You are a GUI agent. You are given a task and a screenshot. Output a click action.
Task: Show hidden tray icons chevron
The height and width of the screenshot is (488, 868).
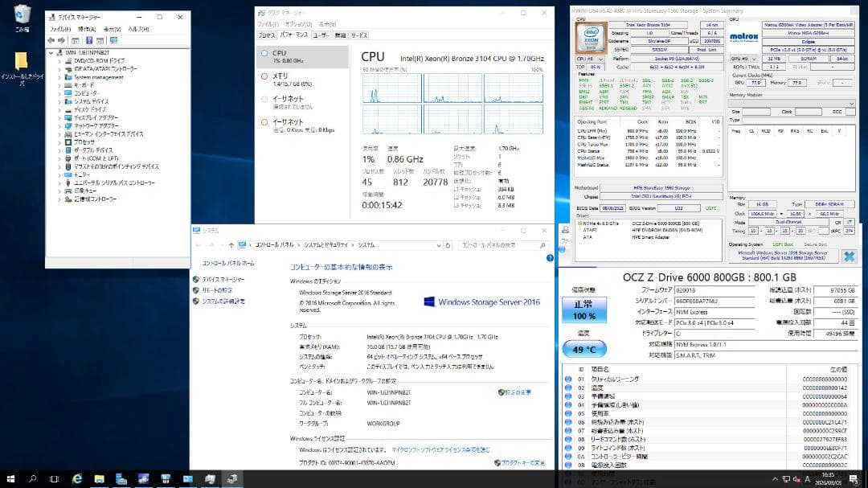coord(775,479)
